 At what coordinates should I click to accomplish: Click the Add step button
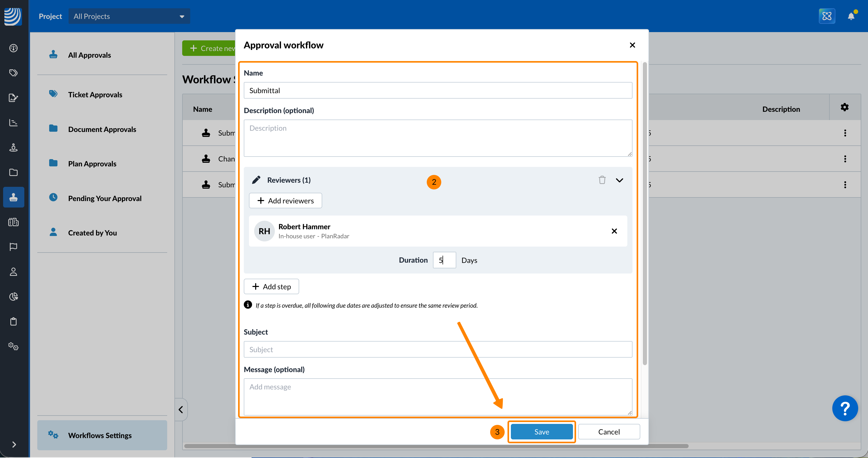[x=271, y=286]
